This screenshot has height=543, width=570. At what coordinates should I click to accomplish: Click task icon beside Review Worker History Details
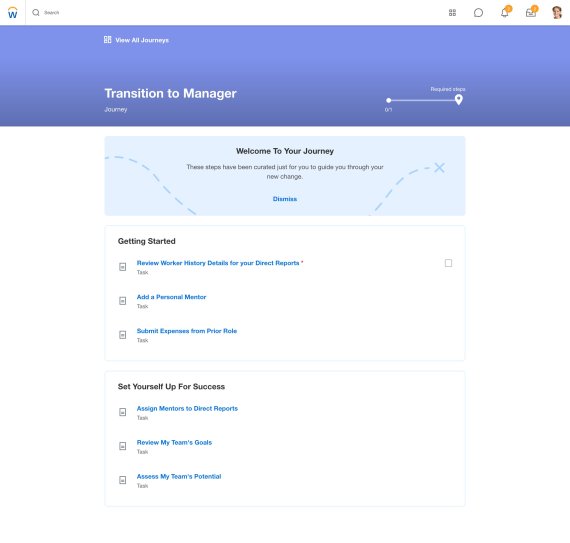pos(123,267)
